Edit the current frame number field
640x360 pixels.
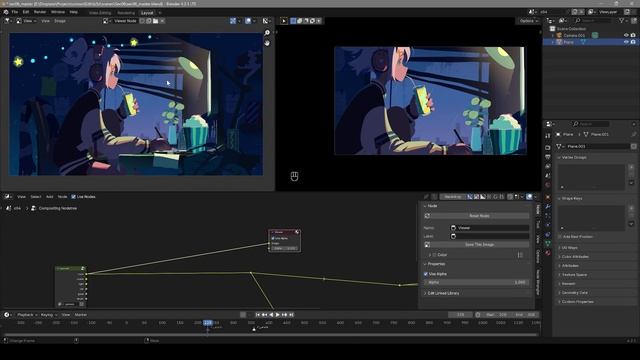pyautogui.click(x=460, y=315)
